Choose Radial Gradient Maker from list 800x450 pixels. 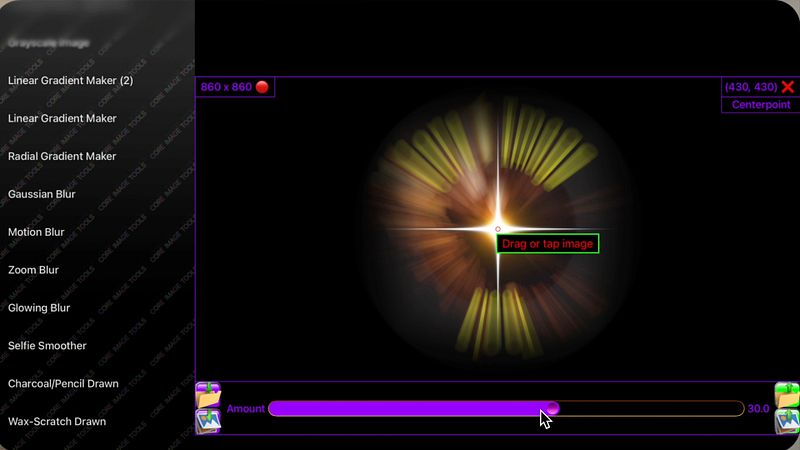click(62, 156)
